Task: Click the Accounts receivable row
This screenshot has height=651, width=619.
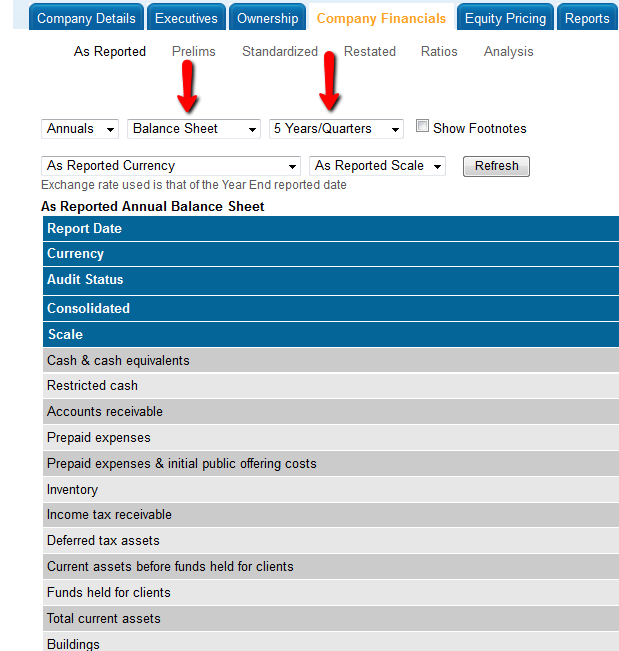Action: 331,411
